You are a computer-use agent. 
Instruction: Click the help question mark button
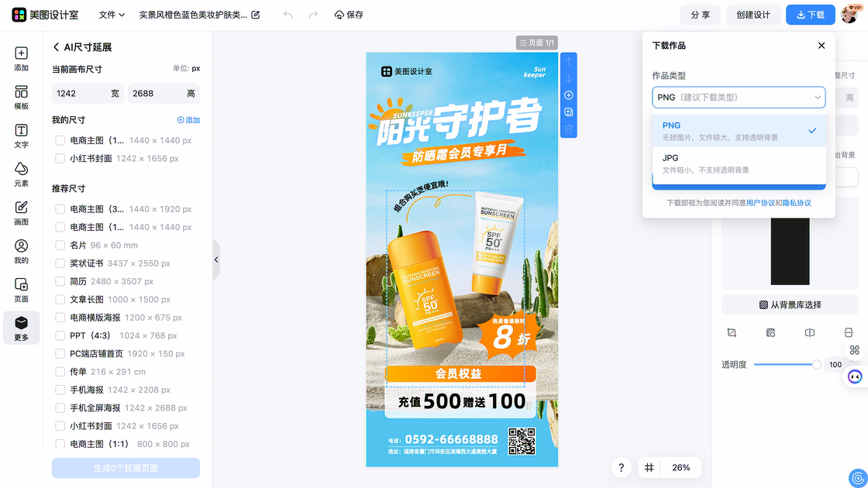(x=621, y=468)
